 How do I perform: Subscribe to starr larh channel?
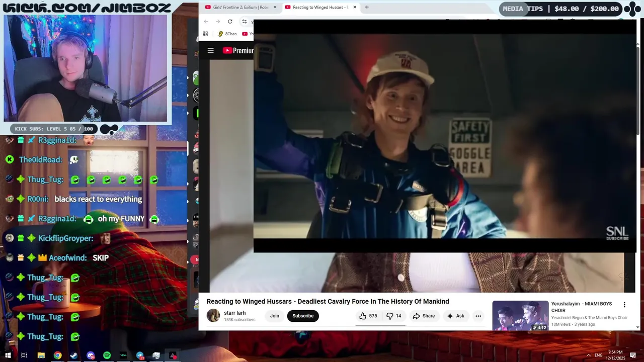pyautogui.click(x=303, y=316)
